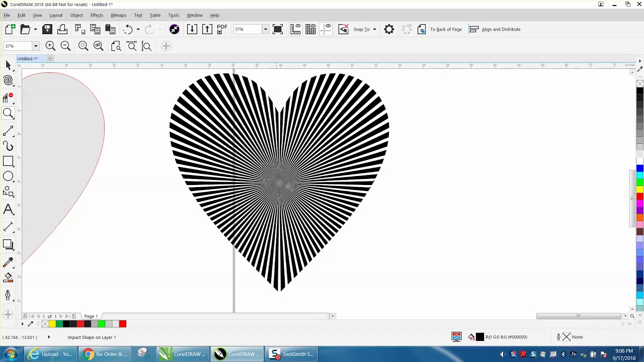
Task: Toggle Snap Off button
Action: (344, 29)
